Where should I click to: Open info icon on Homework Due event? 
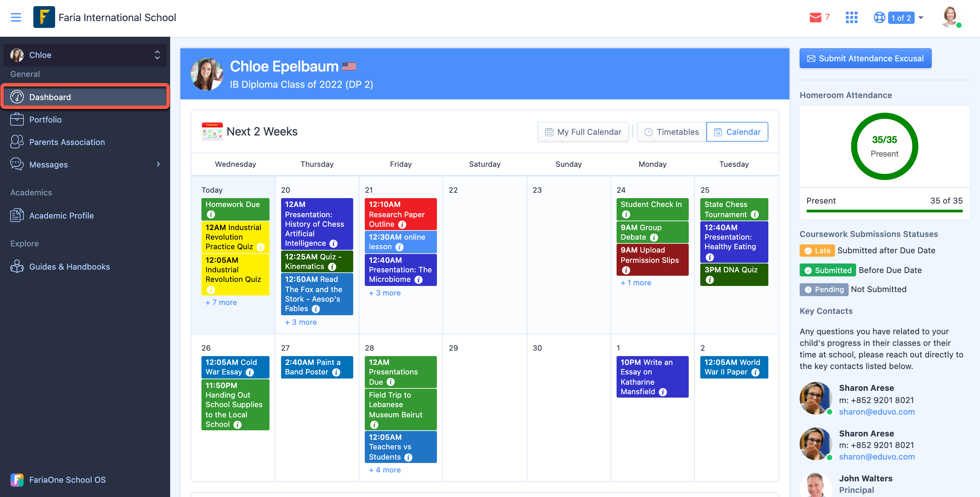click(x=211, y=215)
